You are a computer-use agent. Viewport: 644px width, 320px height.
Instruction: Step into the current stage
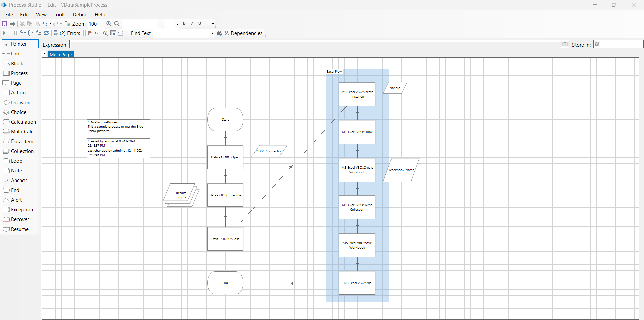point(23,33)
